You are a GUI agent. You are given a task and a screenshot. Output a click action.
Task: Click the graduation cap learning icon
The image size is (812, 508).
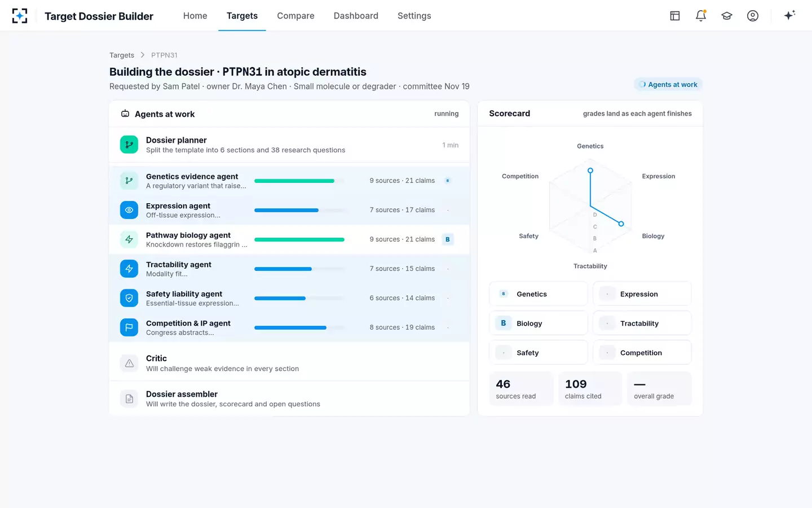pos(727,16)
